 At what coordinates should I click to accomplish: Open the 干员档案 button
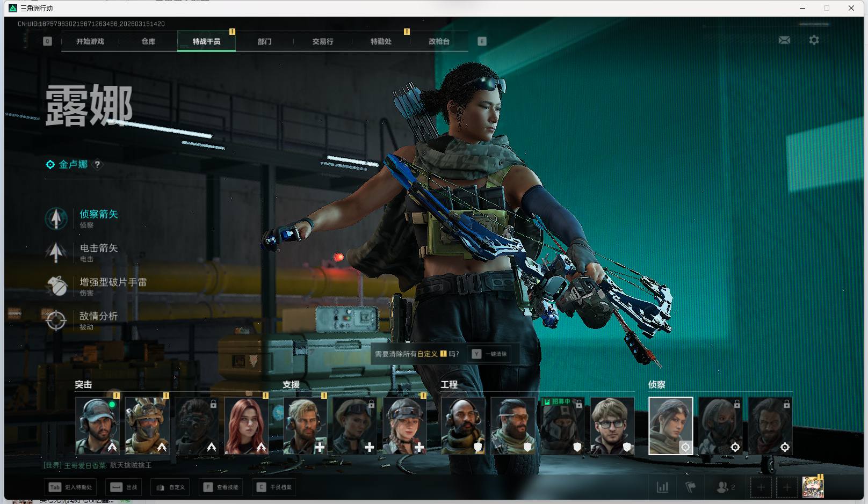(274, 487)
